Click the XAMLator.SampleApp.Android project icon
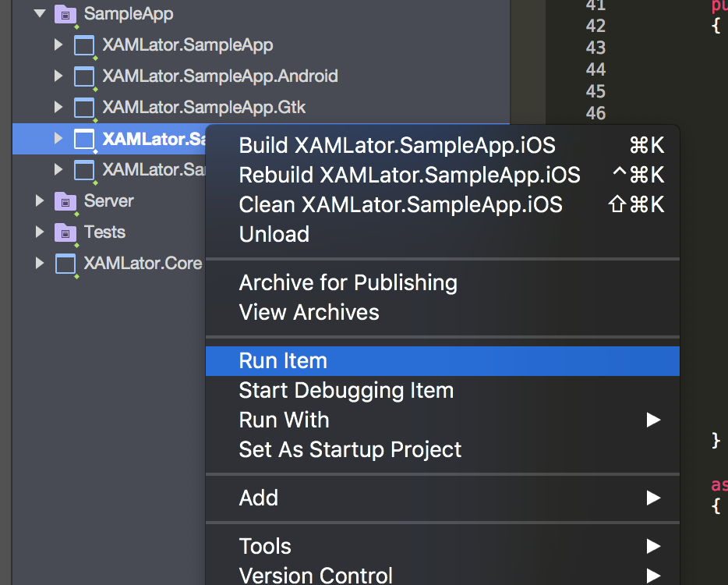 (83, 76)
